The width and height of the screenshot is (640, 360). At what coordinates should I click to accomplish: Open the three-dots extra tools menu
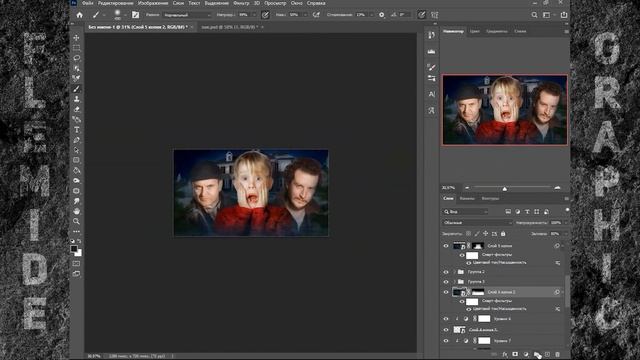[x=76, y=231]
